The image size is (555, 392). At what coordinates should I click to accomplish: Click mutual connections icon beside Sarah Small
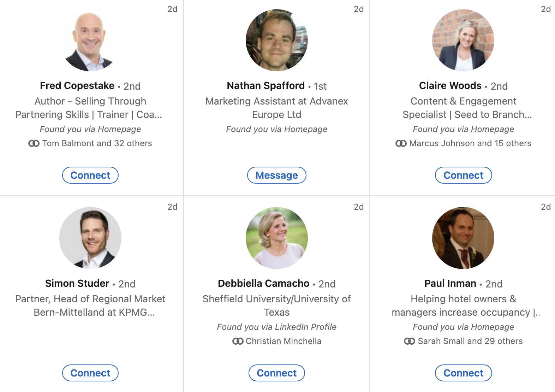click(x=410, y=341)
